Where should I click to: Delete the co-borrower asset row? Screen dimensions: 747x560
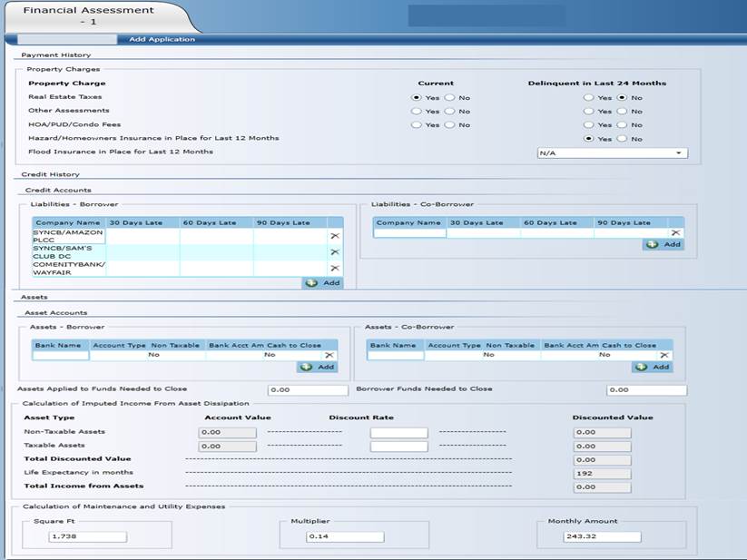(666, 356)
